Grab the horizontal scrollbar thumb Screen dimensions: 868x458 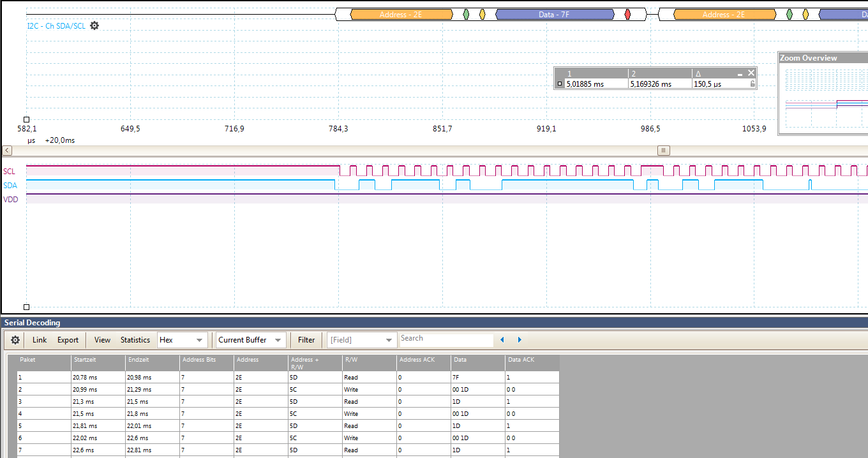[664, 151]
